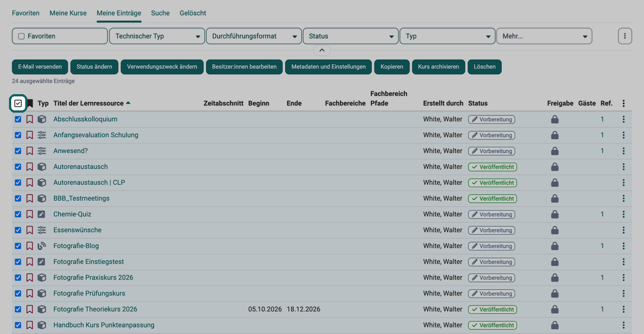The height and width of the screenshot is (334, 644).
Task: Click the E-Mail versenden button
Action: [40, 67]
